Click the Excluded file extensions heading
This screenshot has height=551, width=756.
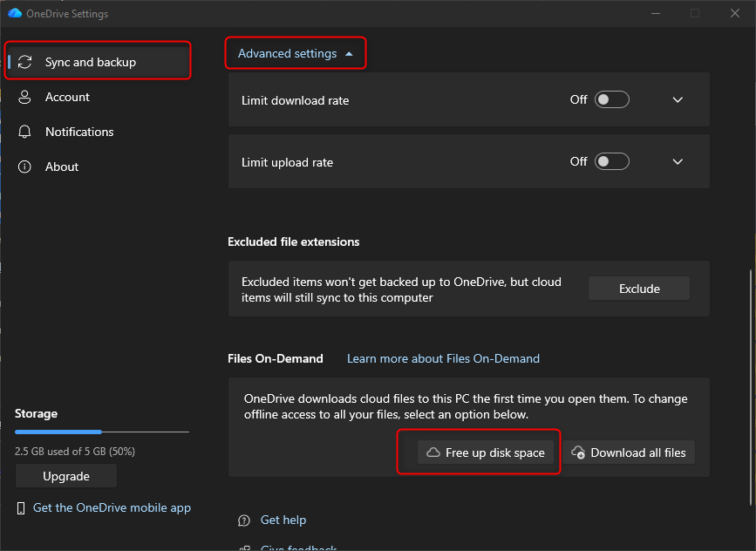coord(293,242)
